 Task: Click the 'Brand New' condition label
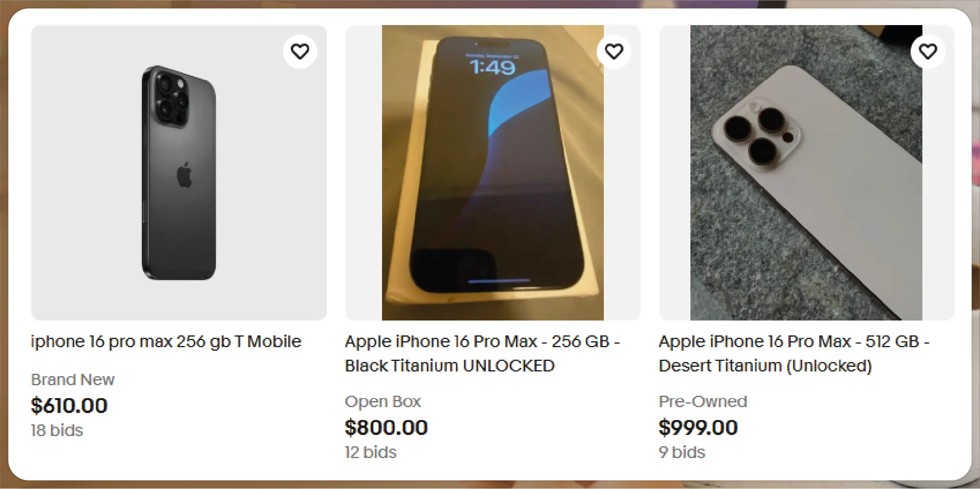(73, 380)
